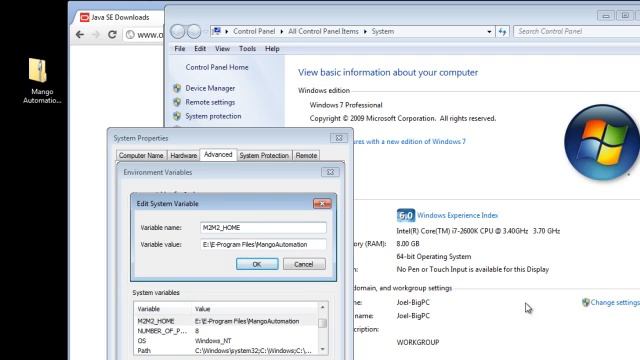Focus the Search Control Panel box
The height and width of the screenshot is (360, 640).
pos(576,31)
